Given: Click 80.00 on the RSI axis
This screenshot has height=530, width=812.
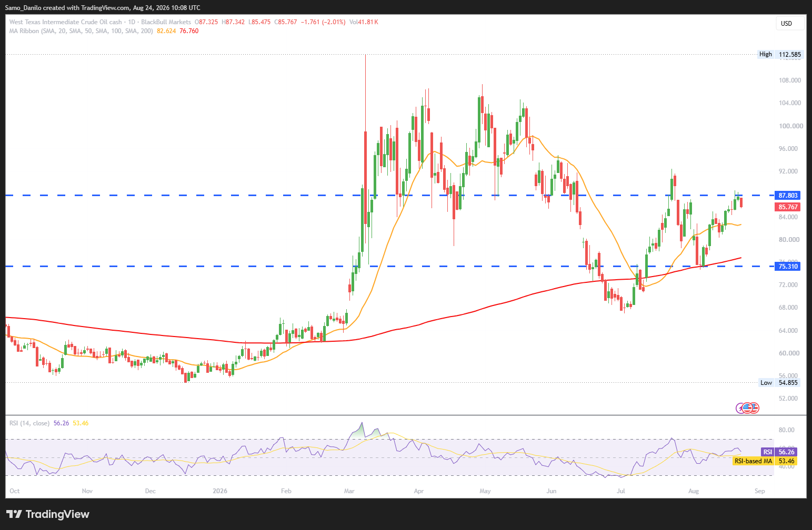Looking at the screenshot, I should (786, 430).
